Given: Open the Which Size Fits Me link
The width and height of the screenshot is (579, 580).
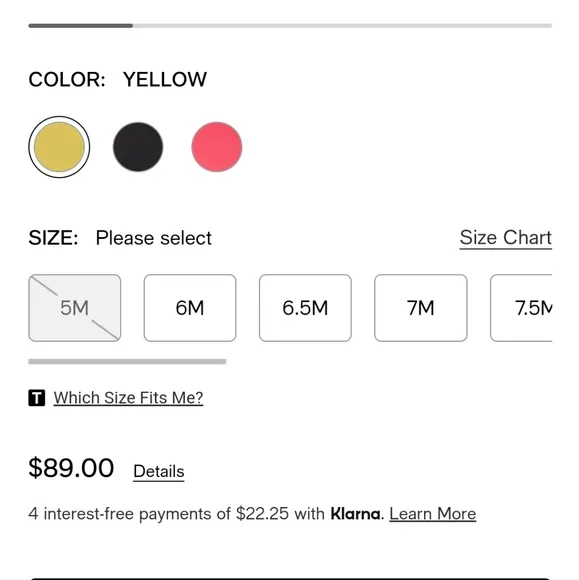Looking at the screenshot, I should [128, 398].
